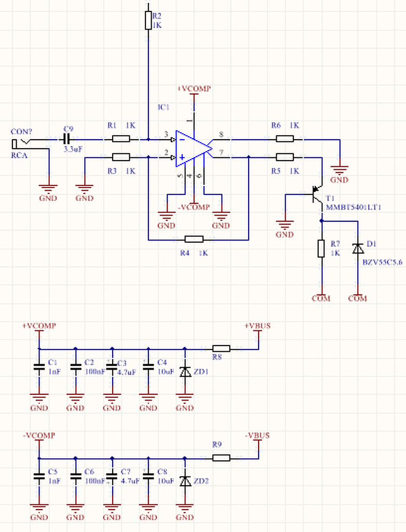Screen dimensions: 406x532
Task: Click resistor R7 below the transistor
Action: [x=321, y=248]
